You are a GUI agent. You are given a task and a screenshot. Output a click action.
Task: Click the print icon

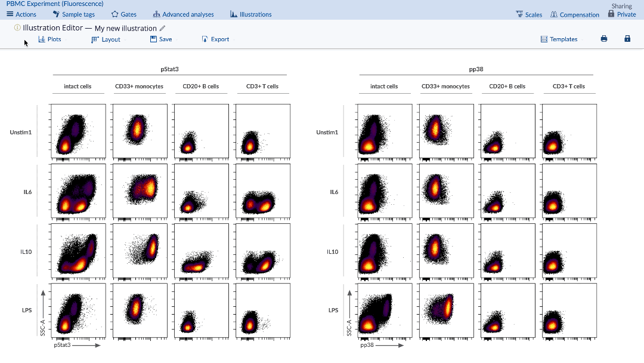pyautogui.click(x=603, y=39)
